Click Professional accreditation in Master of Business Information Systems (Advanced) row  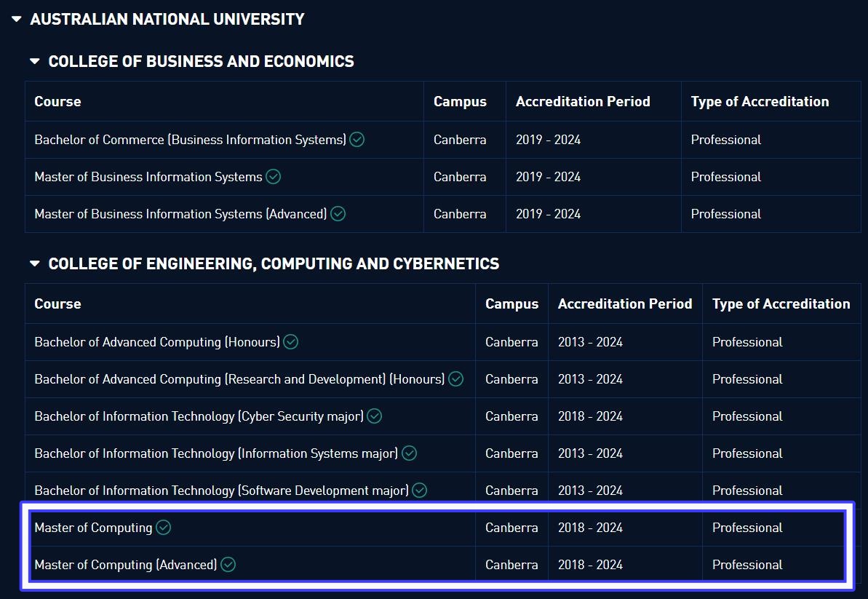725,214
